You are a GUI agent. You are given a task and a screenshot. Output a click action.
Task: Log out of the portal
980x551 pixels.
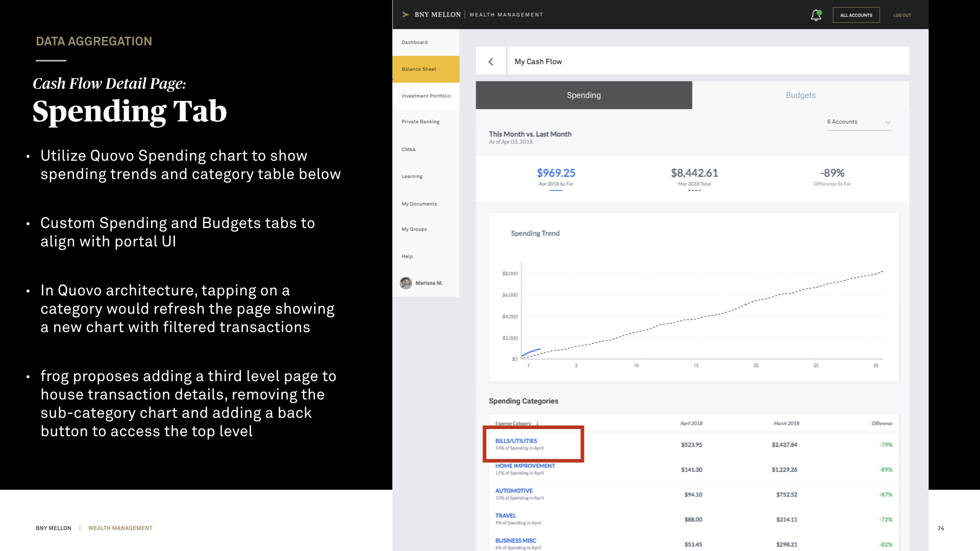(x=902, y=15)
